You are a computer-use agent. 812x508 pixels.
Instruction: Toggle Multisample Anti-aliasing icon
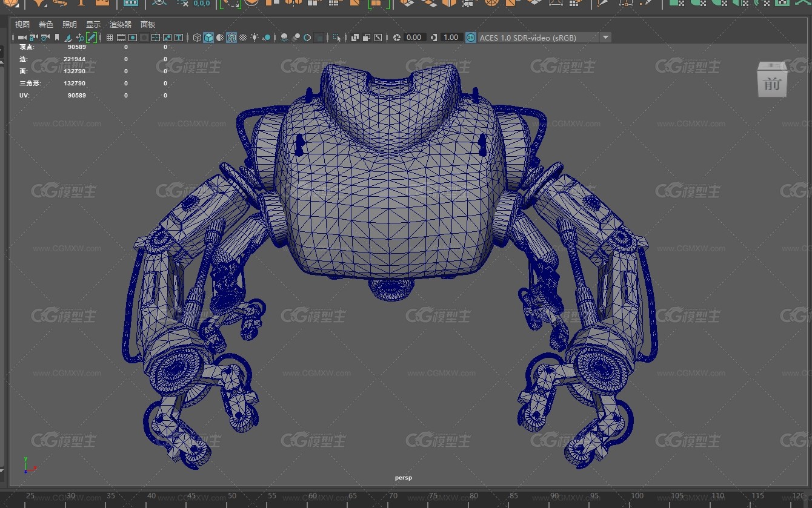click(307, 38)
